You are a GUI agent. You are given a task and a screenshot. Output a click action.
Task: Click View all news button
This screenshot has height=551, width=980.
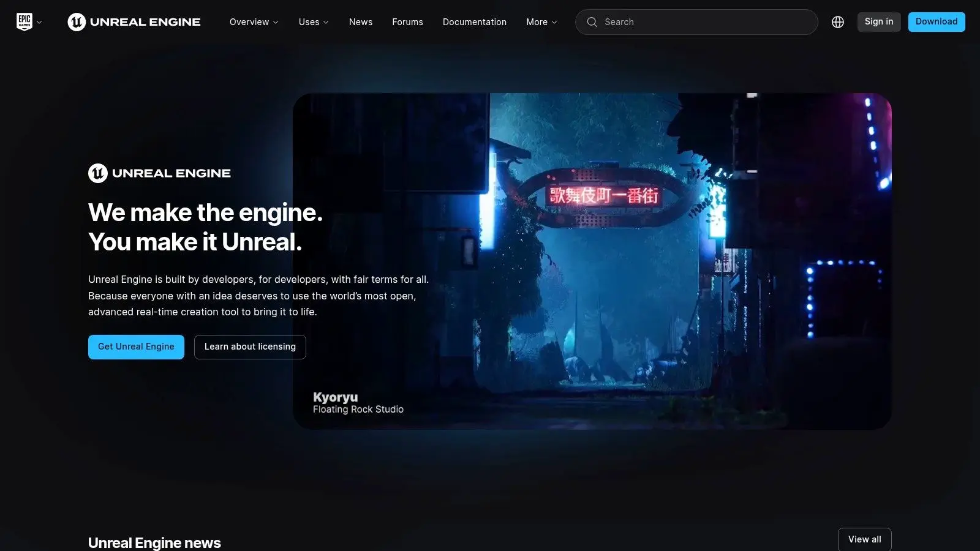coord(865,539)
